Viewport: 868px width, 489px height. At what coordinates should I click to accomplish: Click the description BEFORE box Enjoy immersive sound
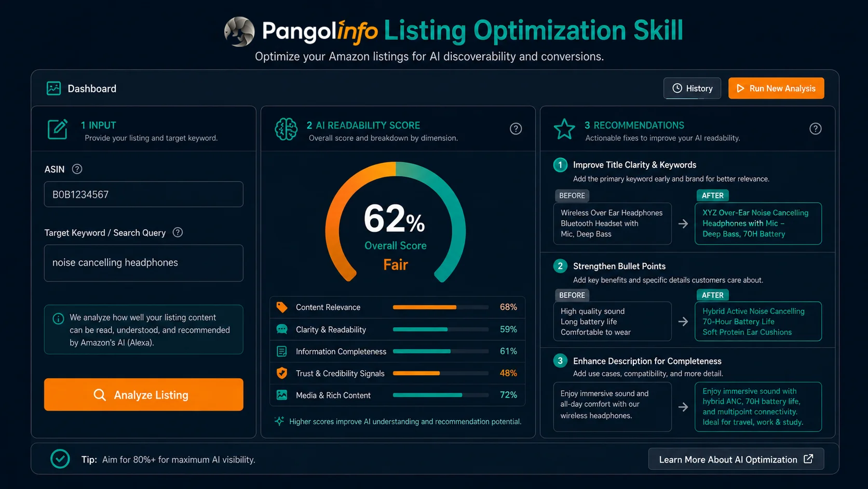pos(613,407)
